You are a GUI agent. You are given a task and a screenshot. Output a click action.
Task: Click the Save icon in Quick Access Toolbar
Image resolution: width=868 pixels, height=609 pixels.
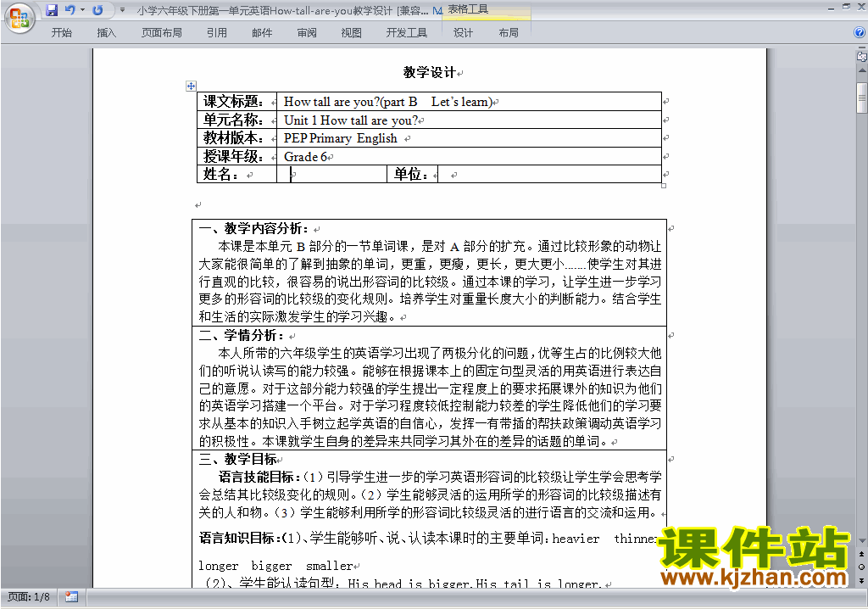[52, 10]
